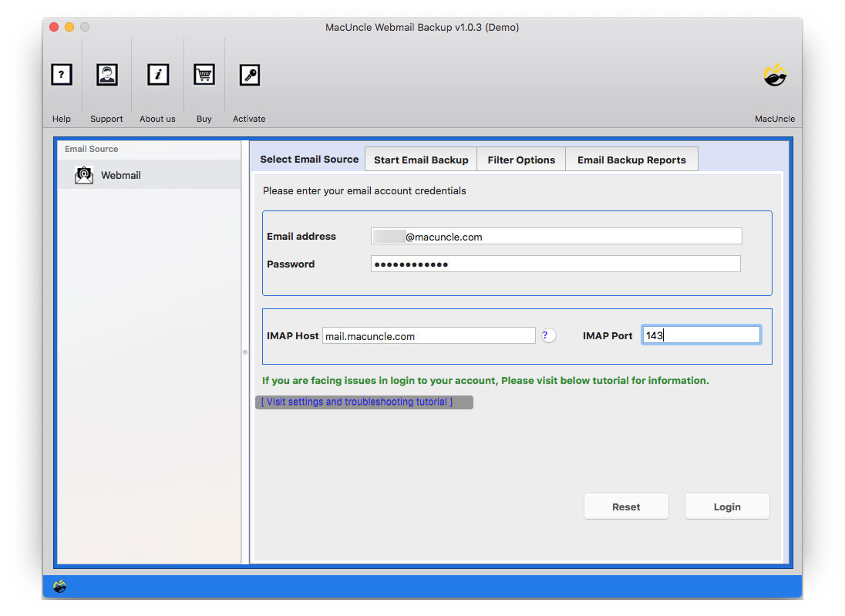Reset the entered credentials
Viewport: 845px width, 616px height.
[626, 507]
